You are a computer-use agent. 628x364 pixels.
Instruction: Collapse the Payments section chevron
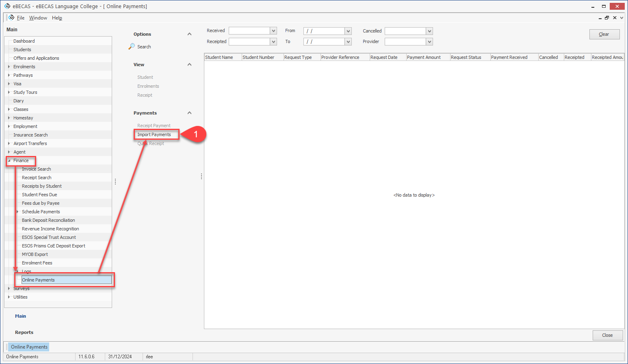[189, 113]
